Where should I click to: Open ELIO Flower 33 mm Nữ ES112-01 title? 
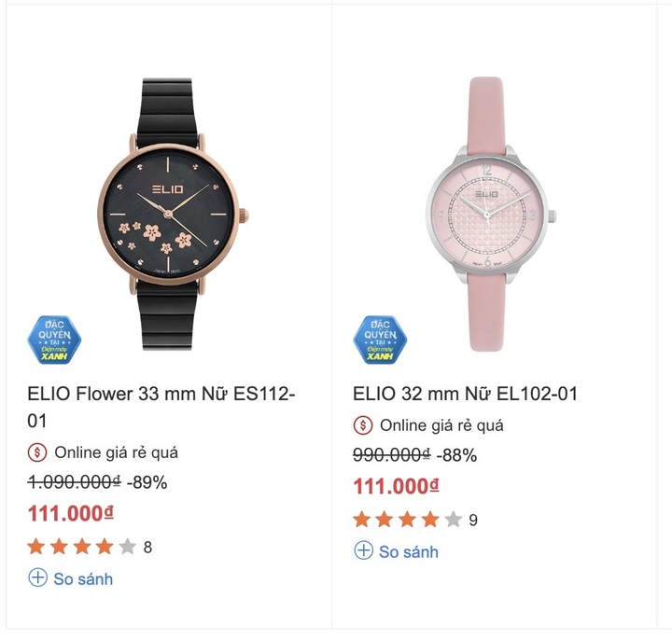161,407
